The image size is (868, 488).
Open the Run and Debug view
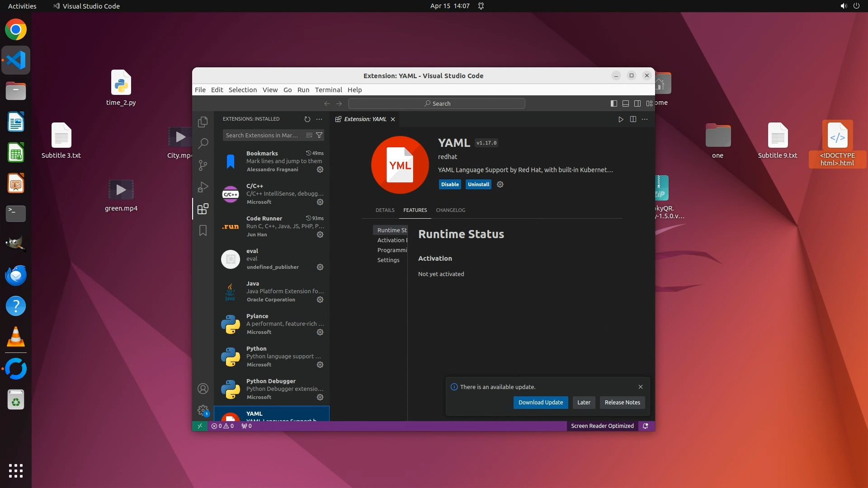(203, 187)
